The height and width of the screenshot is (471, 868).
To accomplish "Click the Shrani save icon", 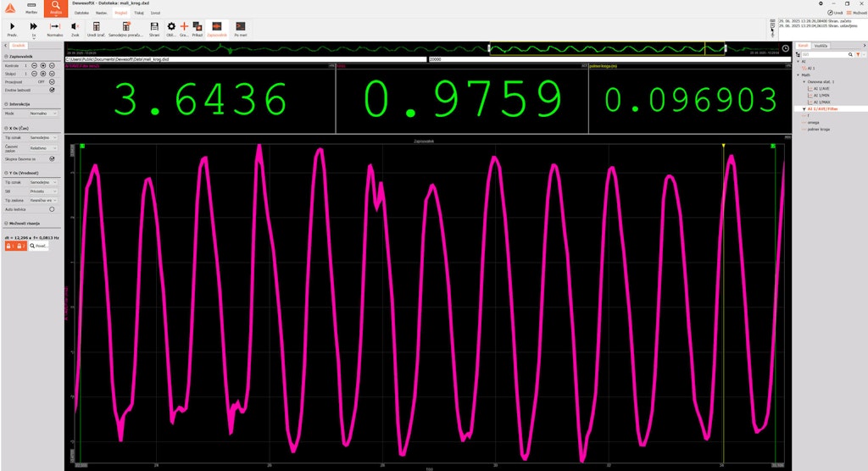I will coord(154,28).
